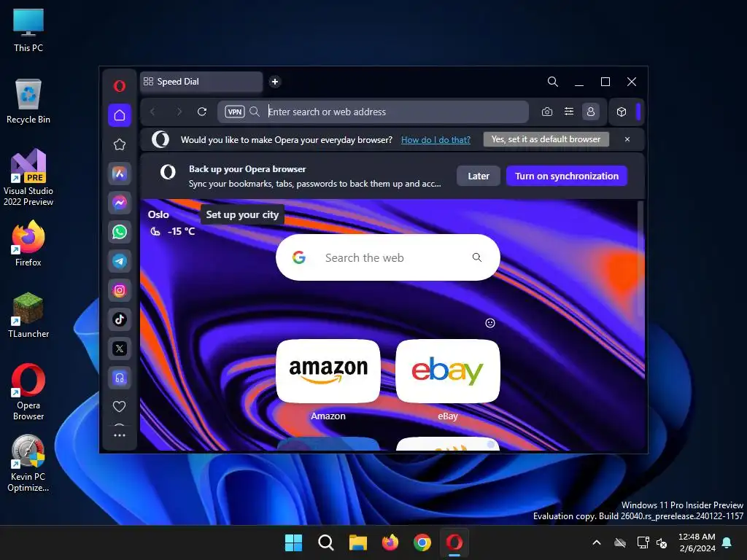The height and width of the screenshot is (560, 747).
Task: Open Chrome from the taskbar
Action: [x=422, y=542]
